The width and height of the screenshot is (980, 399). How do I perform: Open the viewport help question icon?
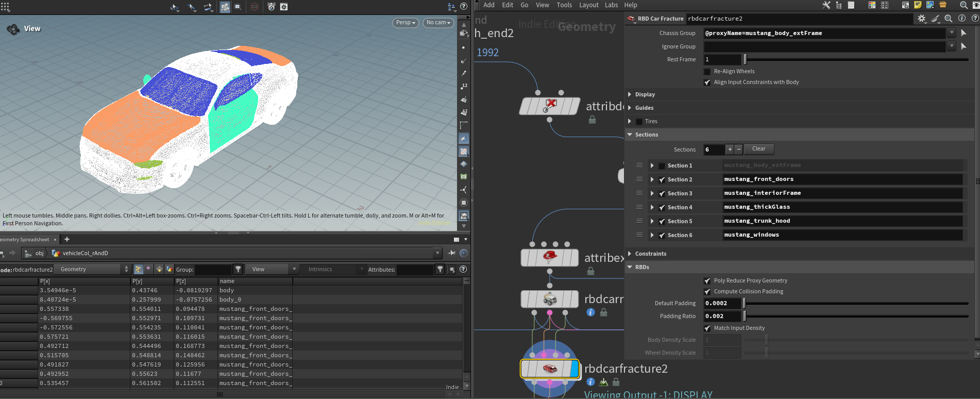[464, 6]
